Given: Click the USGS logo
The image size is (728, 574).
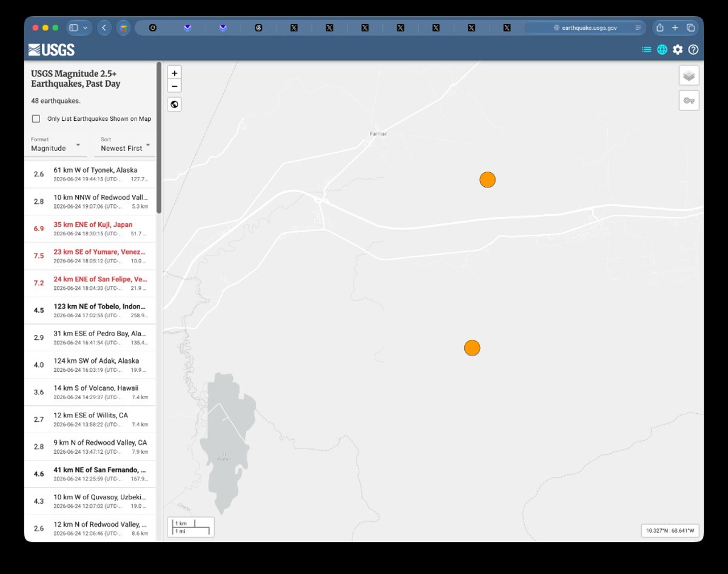Looking at the screenshot, I should 52,50.
